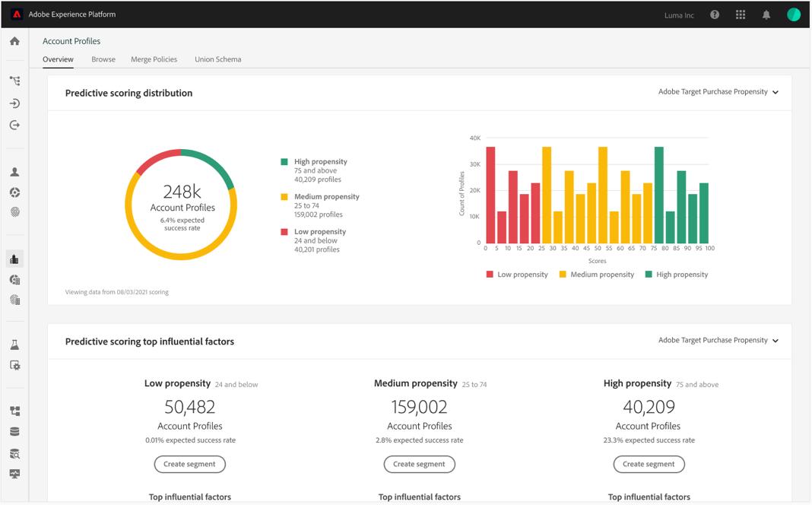Create segment for Low propensity profiles
812x505 pixels.
pos(189,464)
